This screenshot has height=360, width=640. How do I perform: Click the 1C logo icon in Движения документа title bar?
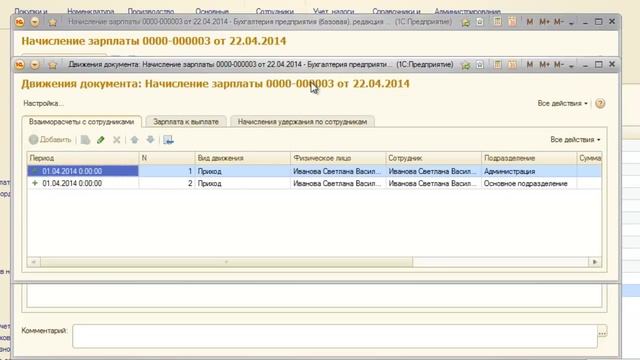click(x=20, y=64)
